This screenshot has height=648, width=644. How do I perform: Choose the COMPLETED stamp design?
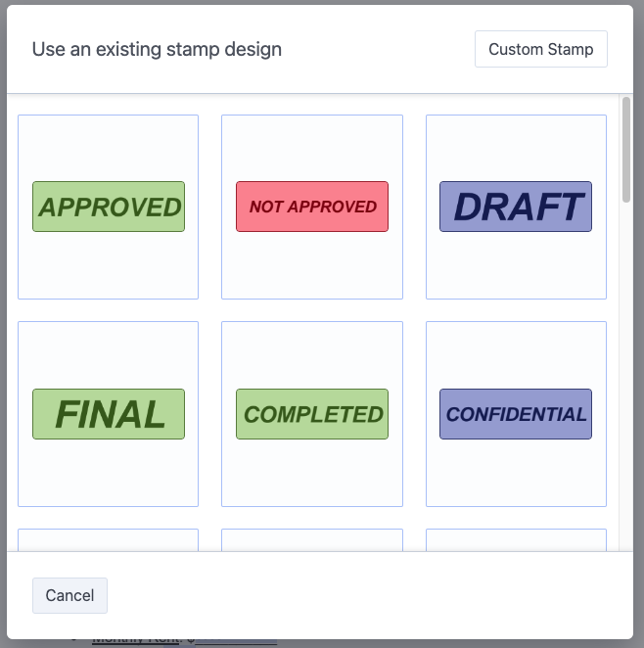[312, 414]
